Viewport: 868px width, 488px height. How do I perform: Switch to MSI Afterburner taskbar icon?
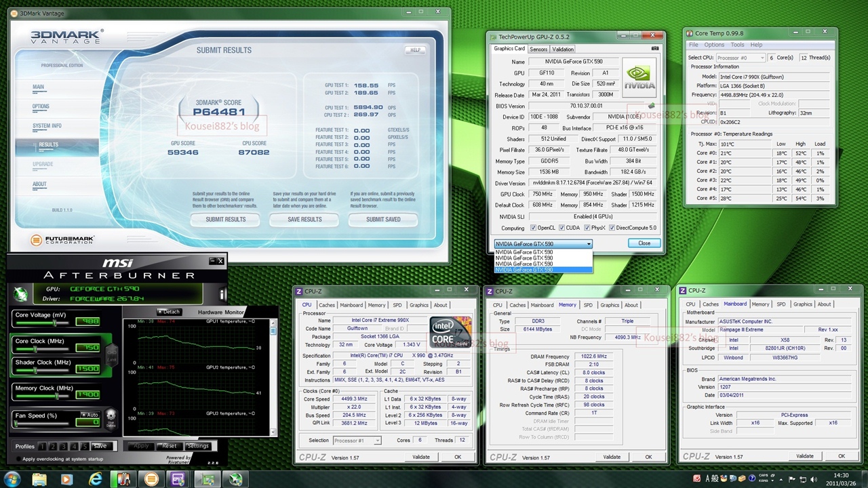235,479
